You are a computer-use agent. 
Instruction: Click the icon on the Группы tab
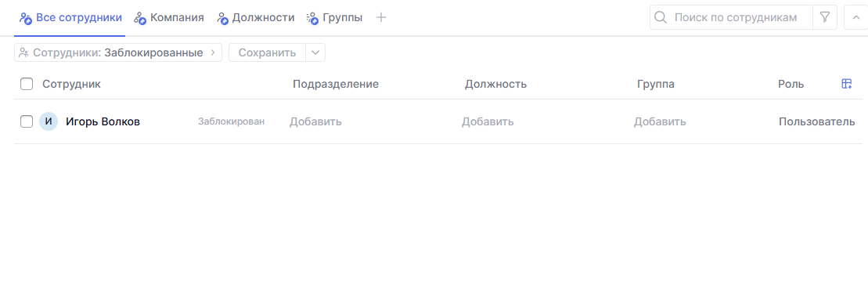point(312,18)
